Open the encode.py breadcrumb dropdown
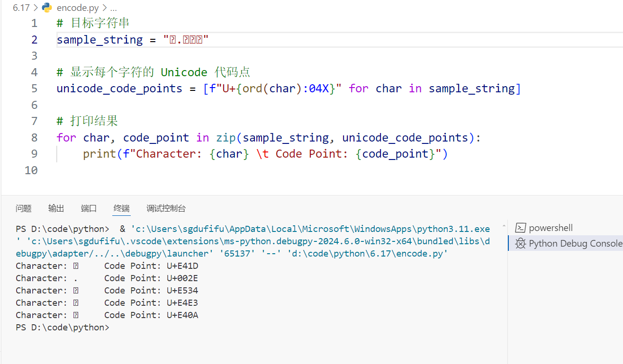The image size is (623, 364). 77,8
